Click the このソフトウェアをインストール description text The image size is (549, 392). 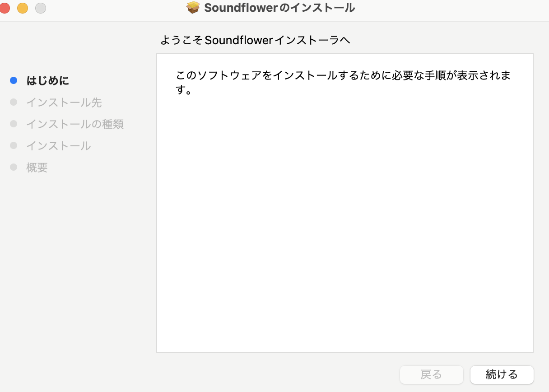(x=344, y=83)
